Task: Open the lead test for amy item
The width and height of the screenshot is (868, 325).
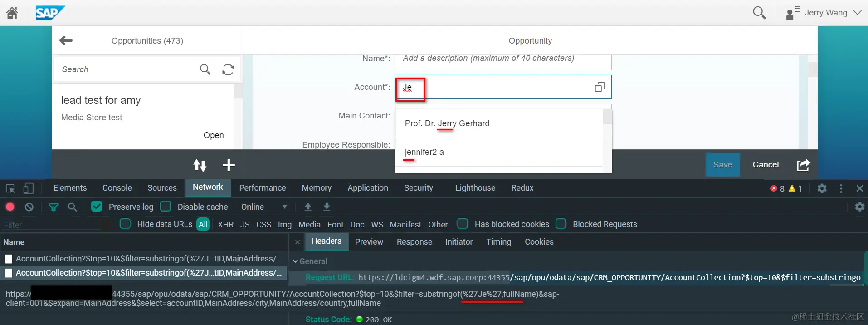Action: (143, 117)
